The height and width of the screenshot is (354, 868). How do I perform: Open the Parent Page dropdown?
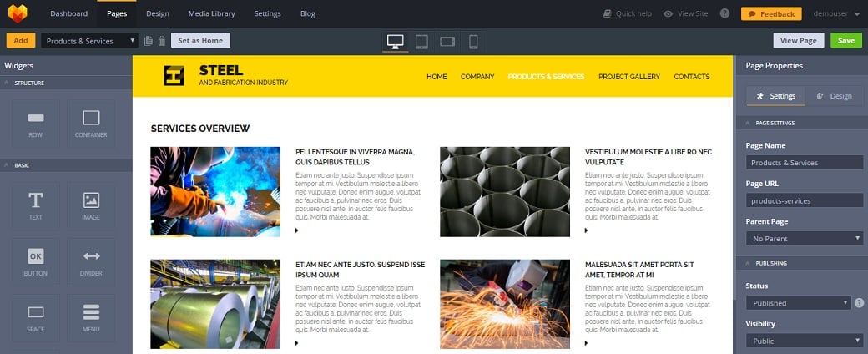coord(804,239)
